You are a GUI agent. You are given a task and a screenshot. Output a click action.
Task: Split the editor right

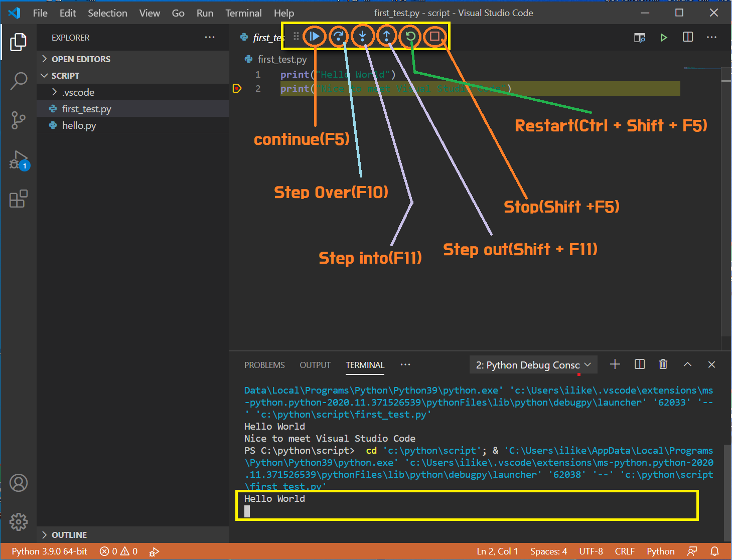click(x=688, y=37)
